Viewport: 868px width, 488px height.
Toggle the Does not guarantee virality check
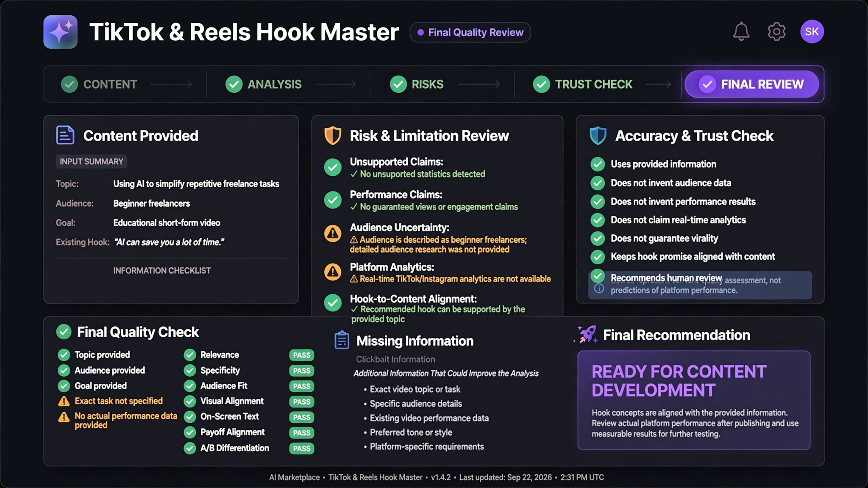(x=598, y=238)
